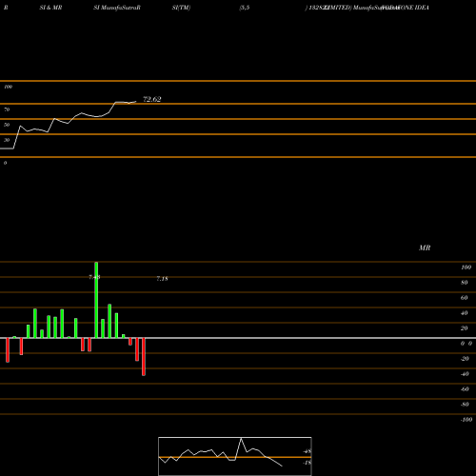Image resolution: width=476 pixels, height=476 pixels.
Task: Select the tallest green histogram bar
Action: (96, 300)
